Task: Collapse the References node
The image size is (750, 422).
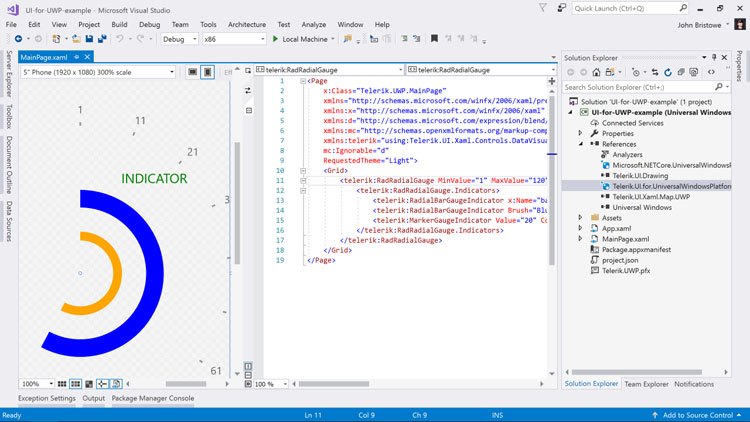Action: [x=580, y=144]
